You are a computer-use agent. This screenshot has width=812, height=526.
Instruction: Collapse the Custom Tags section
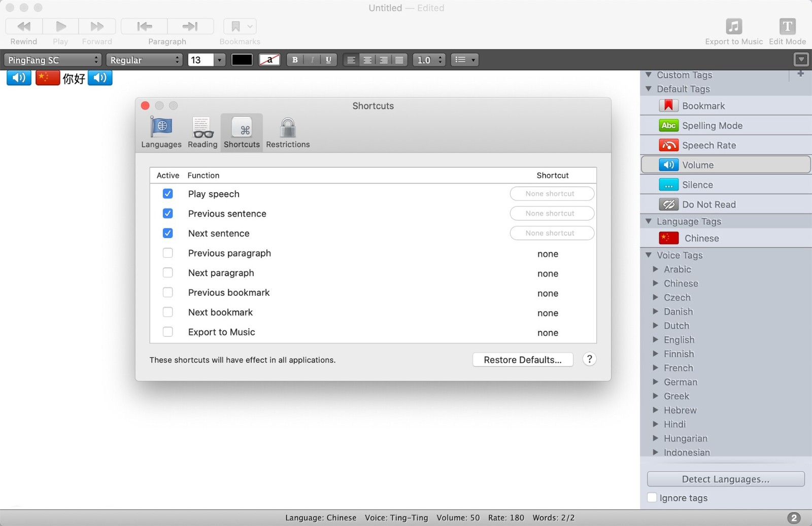click(x=649, y=75)
